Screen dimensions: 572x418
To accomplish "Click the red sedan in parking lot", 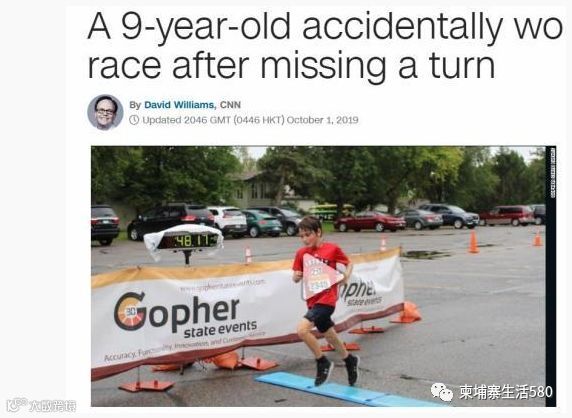I will coord(370,221).
